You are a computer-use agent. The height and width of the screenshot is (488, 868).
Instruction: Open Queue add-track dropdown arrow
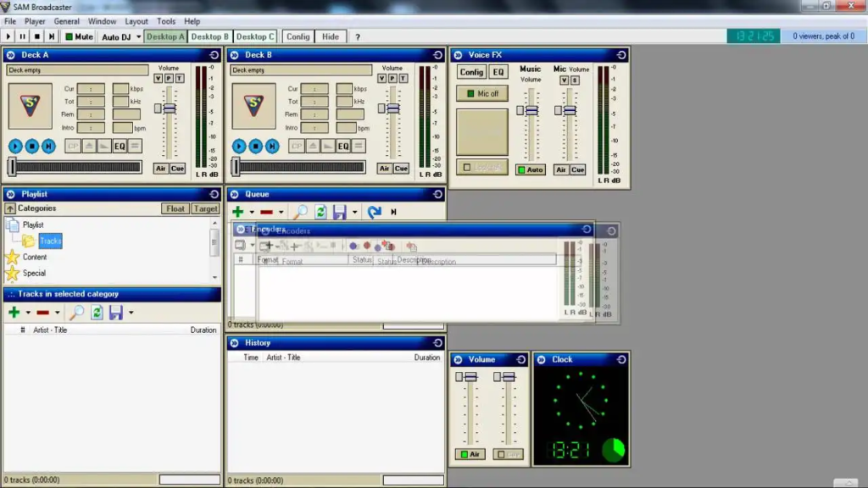click(x=252, y=212)
